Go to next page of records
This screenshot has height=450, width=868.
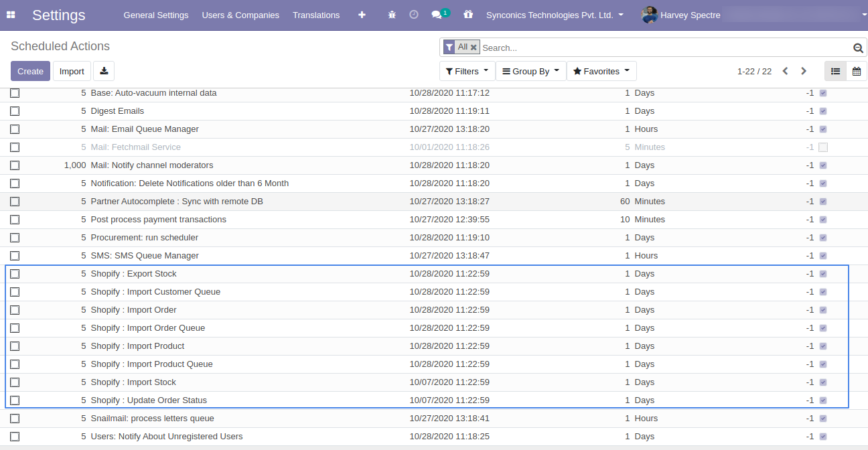coord(804,71)
